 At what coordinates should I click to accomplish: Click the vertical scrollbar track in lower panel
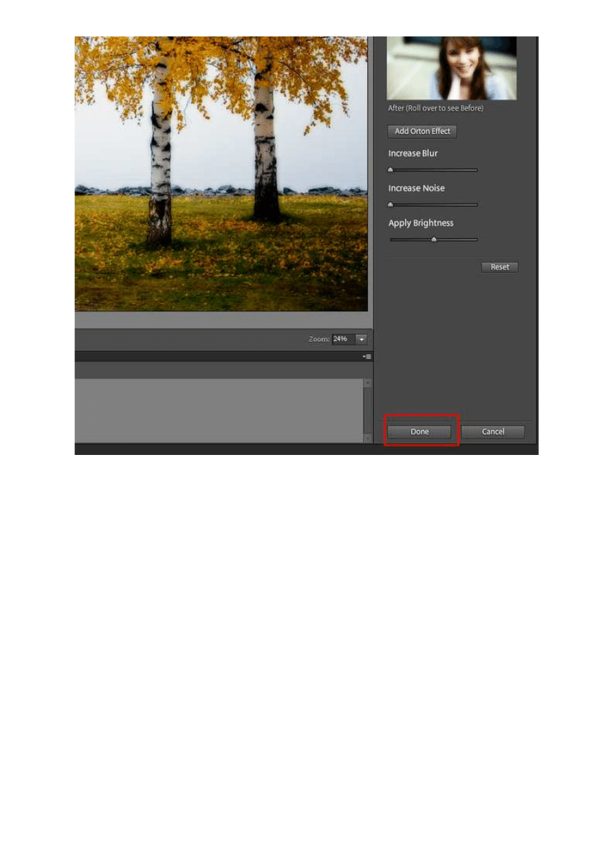(368, 410)
